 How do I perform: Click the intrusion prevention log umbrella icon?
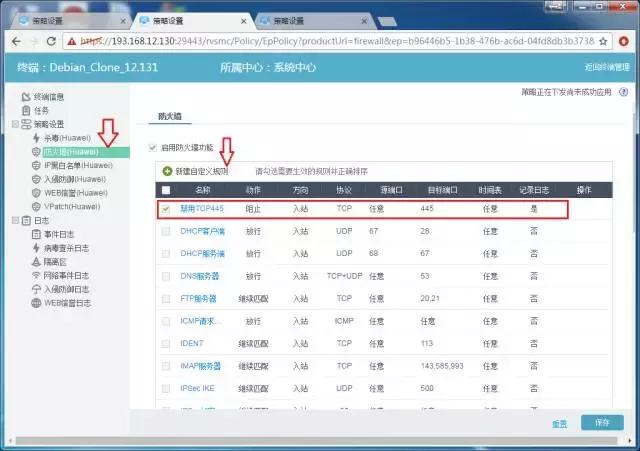[x=36, y=289]
